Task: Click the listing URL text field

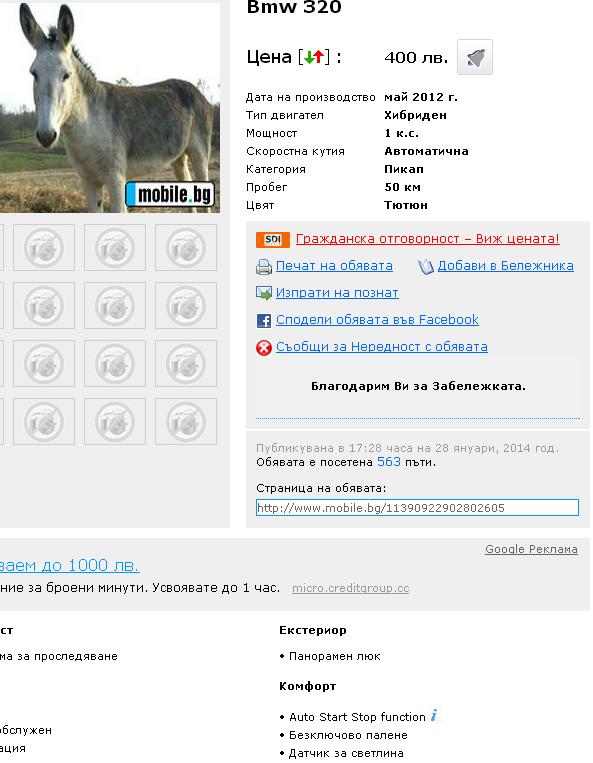Action: (417, 508)
